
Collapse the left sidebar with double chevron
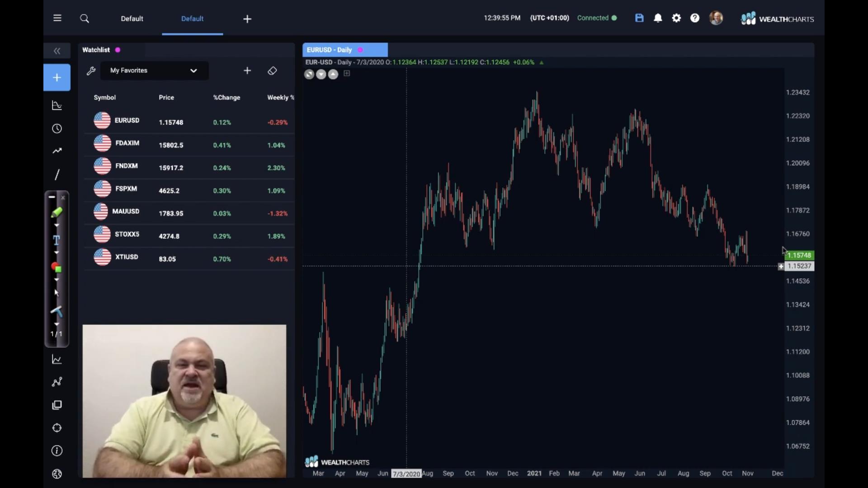pyautogui.click(x=57, y=51)
